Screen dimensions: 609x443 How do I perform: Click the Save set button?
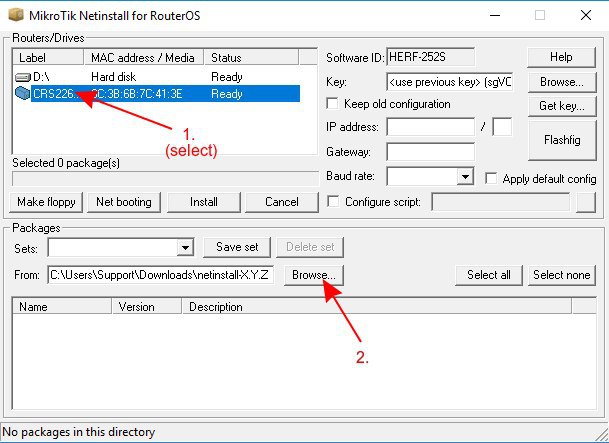[237, 247]
